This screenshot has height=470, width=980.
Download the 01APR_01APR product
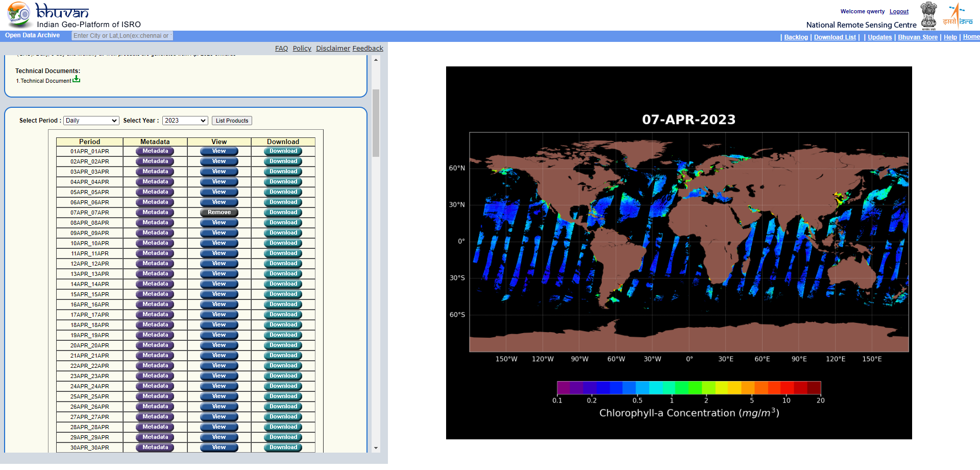coord(283,151)
